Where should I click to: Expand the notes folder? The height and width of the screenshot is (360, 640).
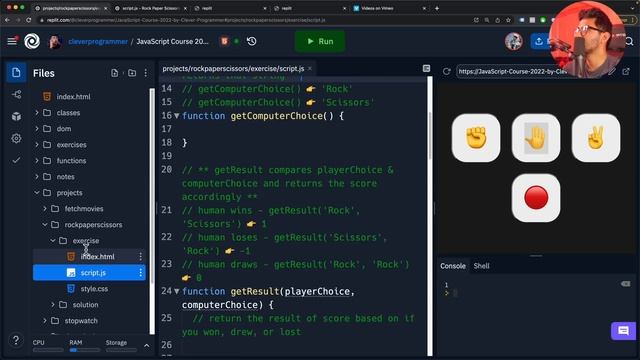tap(37, 176)
